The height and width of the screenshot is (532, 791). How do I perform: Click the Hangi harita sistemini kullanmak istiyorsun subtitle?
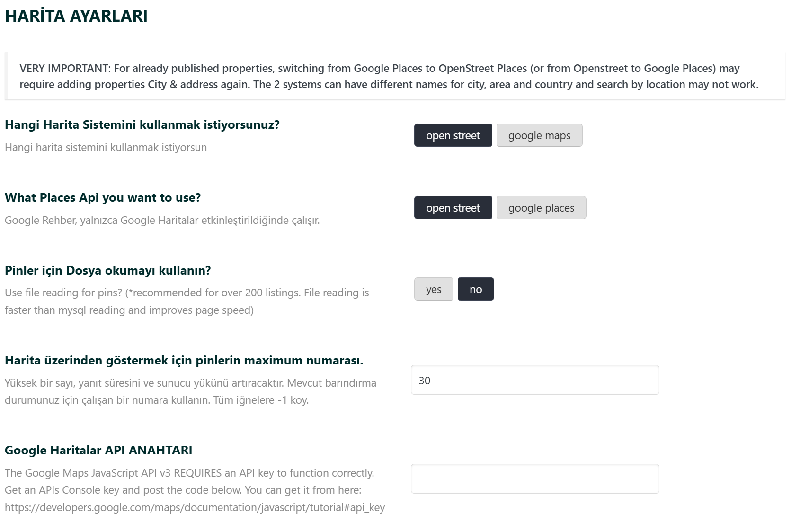click(106, 148)
